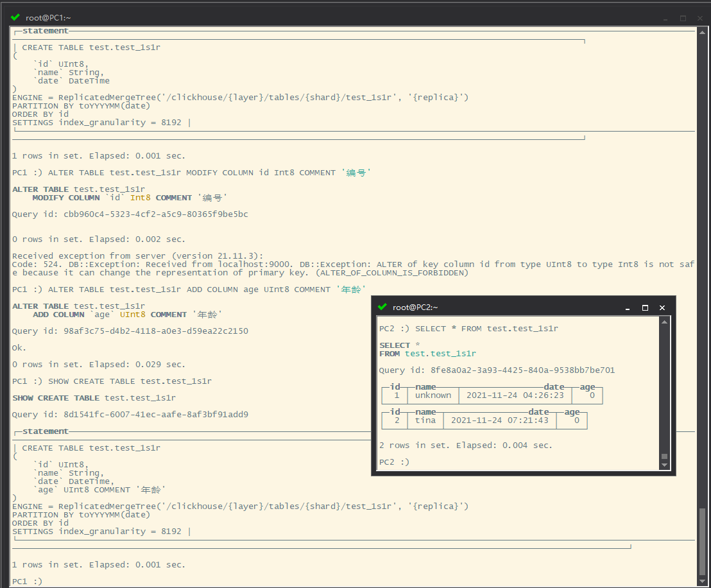This screenshot has width=711, height=588.
Task: Click 'Received exception from server (version 21.11.3)'
Action: (137, 255)
